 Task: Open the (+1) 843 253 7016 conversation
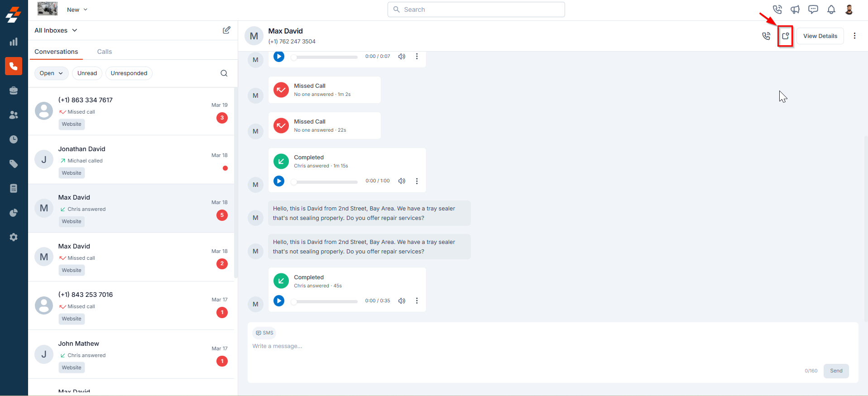[131, 306]
